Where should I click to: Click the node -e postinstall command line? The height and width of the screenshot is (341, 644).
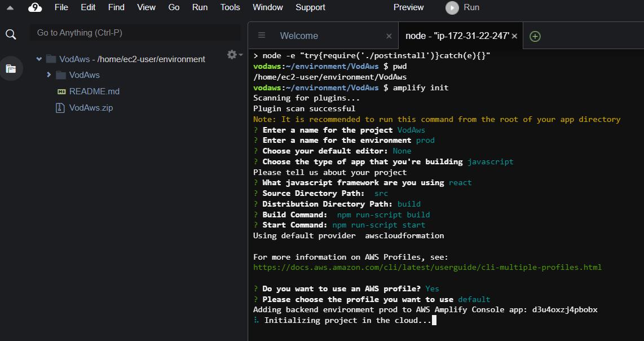[x=372, y=56]
